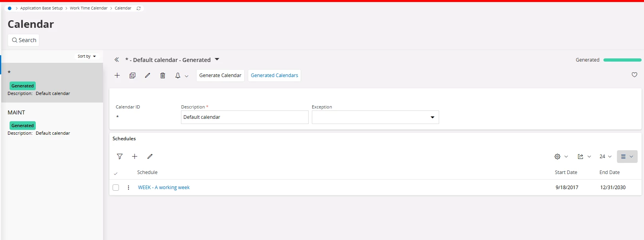Click Generated badge under * calendar
The width and height of the screenshot is (644, 240).
pos(23,86)
